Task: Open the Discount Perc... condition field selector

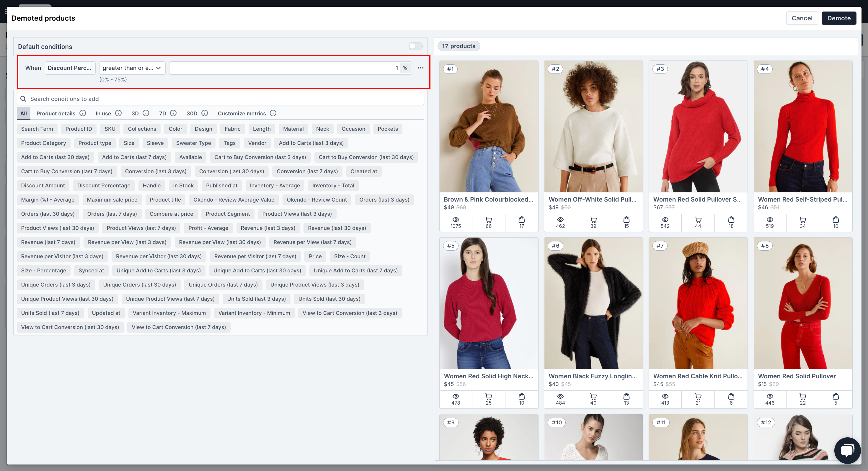Action: (70, 68)
